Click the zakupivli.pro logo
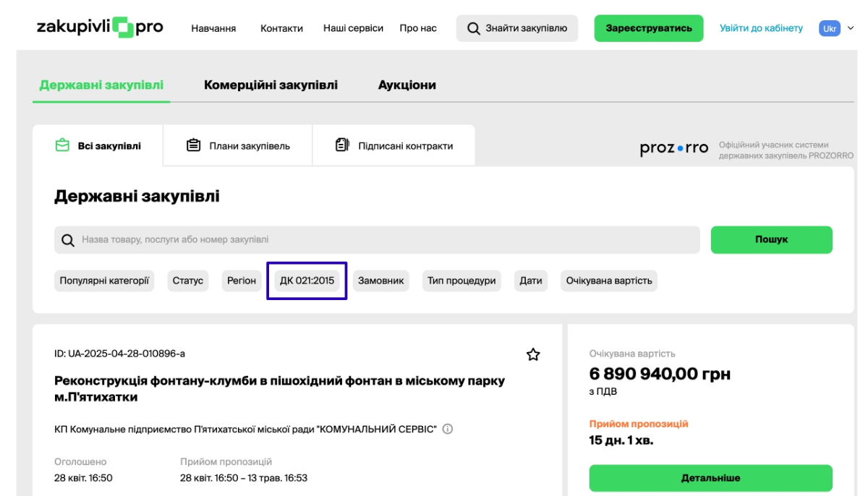The width and height of the screenshot is (868, 496). click(100, 27)
